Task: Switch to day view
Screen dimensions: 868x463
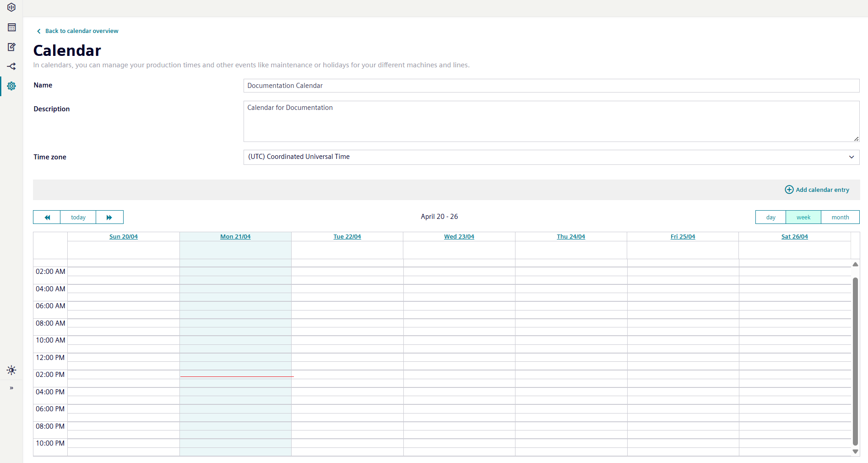Action: tap(770, 217)
